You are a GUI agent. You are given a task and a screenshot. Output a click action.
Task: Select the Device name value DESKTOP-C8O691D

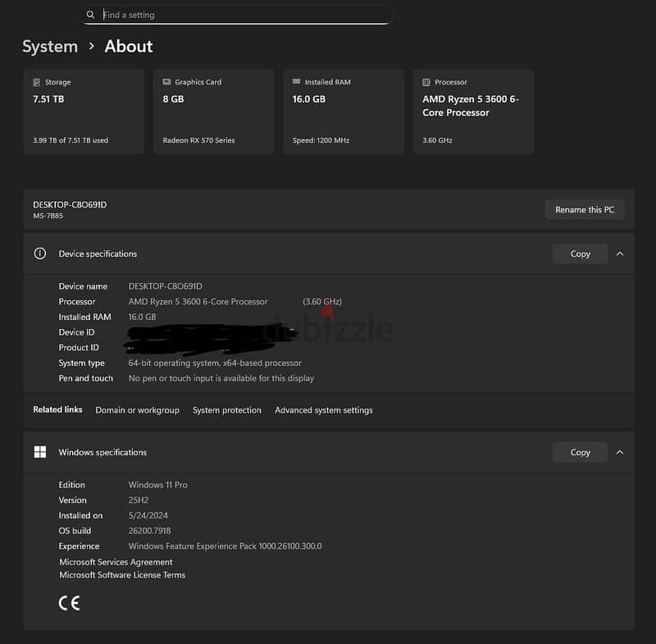[x=166, y=286]
